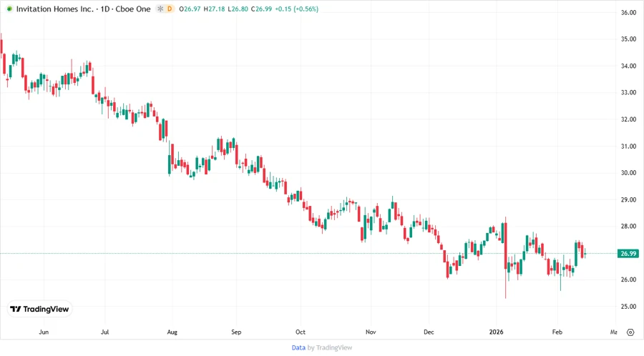Click the orange D delayed data badge
The image size is (644, 356).
click(x=170, y=9)
